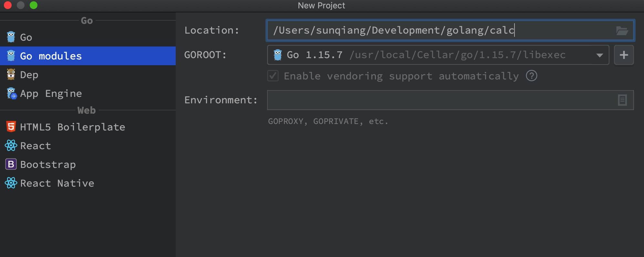
Task: Open the Environment variables editor icon
Action: 622,100
